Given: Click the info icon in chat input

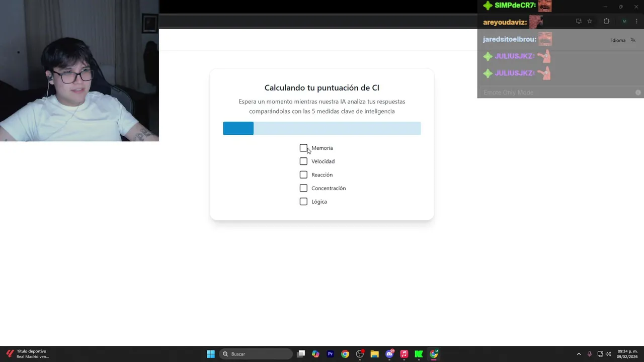Looking at the screenshot, I should (638, 93).
